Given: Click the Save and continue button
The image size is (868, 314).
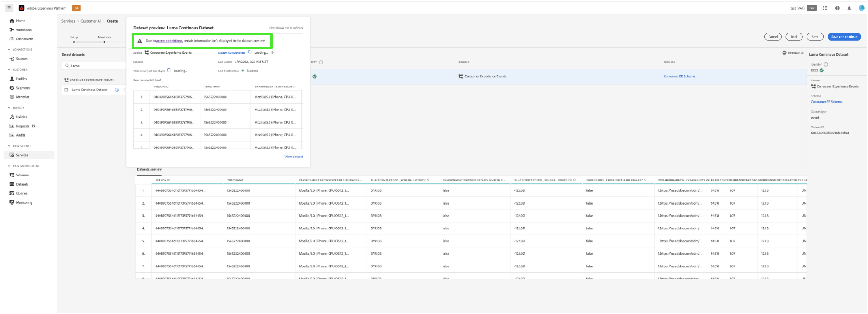Looking at the screenshot, I should click(844, 37).
